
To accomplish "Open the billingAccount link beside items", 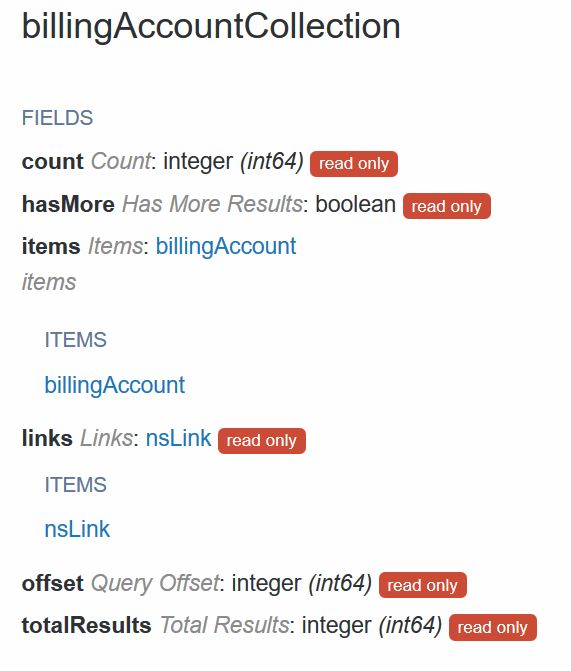I will 226,247.
